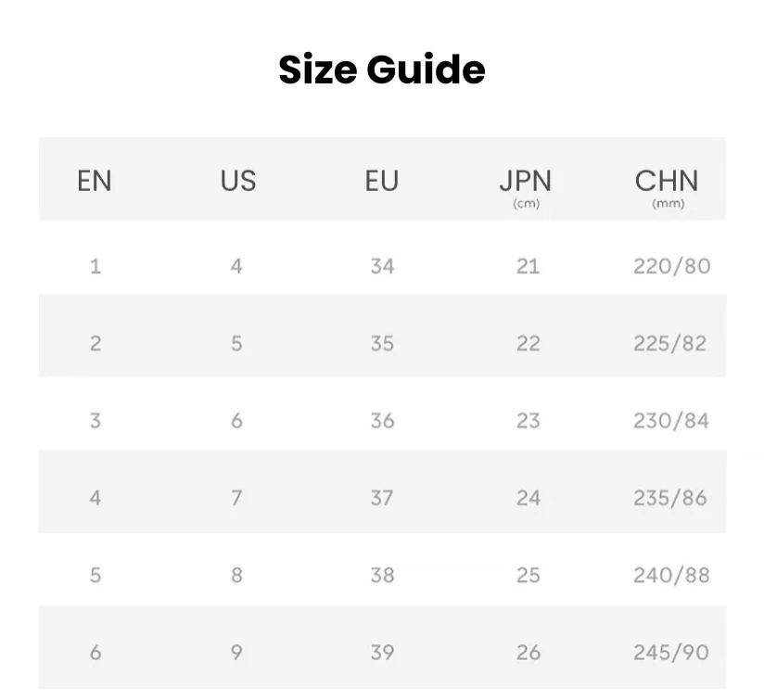This screenshot has height=700, width=764.
Task: Select the CHN 230/84 value
Action: [671, 420]
